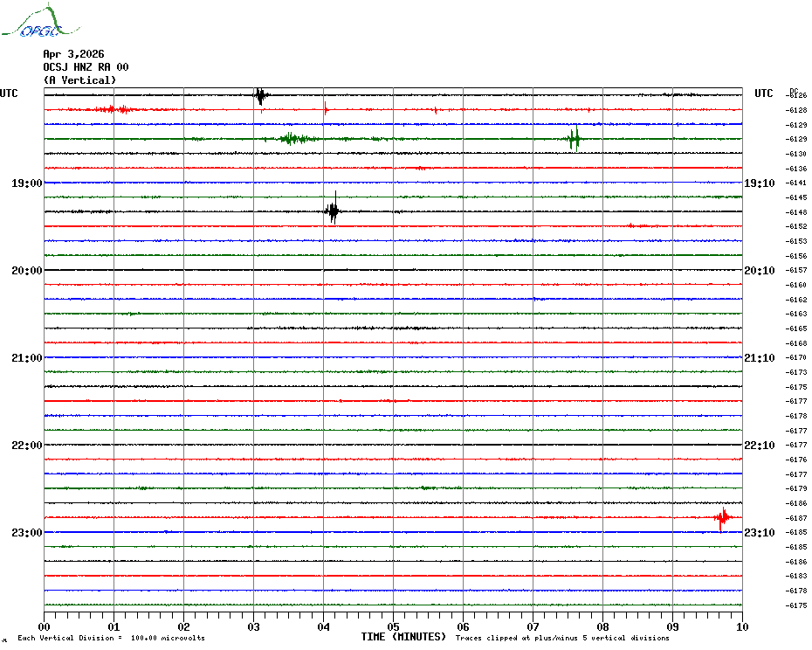Select the 19:00 time label on left

(x=26, y=183)
